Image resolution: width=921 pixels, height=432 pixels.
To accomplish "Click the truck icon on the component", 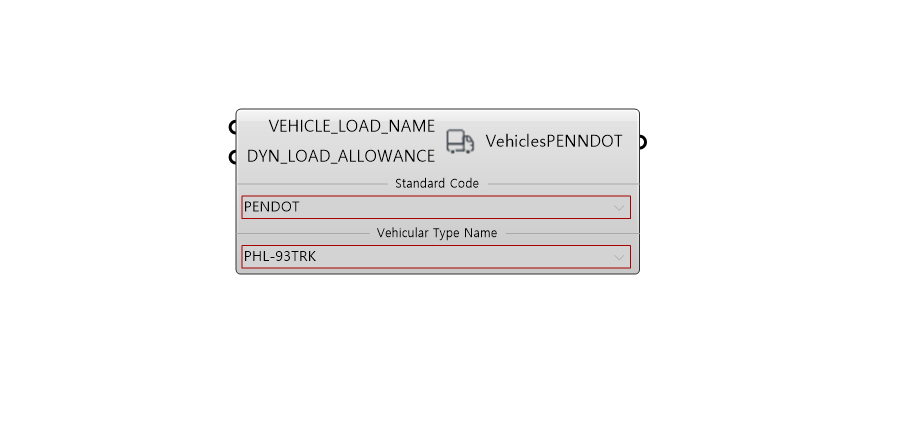I will [460, 142].
